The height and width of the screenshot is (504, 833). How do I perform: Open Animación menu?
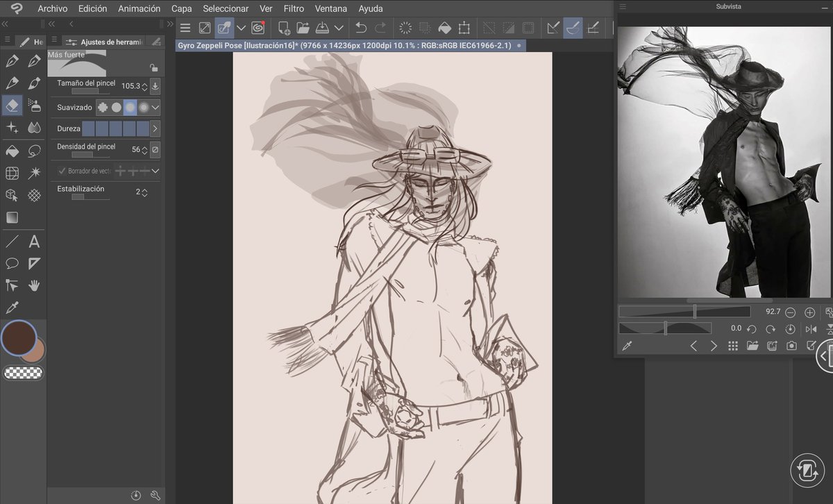(139, 8)
